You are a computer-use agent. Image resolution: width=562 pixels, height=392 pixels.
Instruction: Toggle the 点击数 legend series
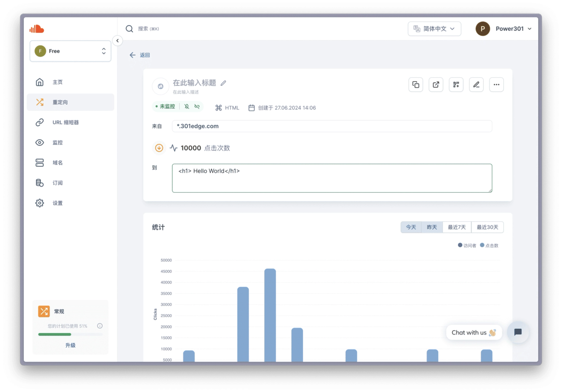tap(489, 245)
